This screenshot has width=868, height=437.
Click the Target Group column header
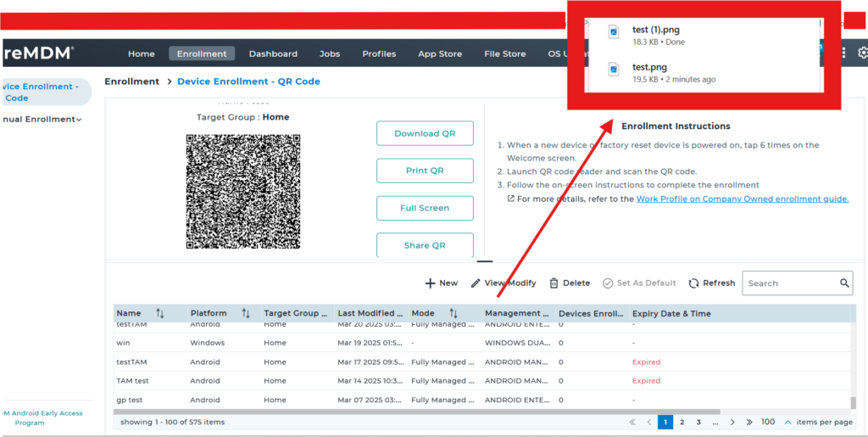point(296,313)
